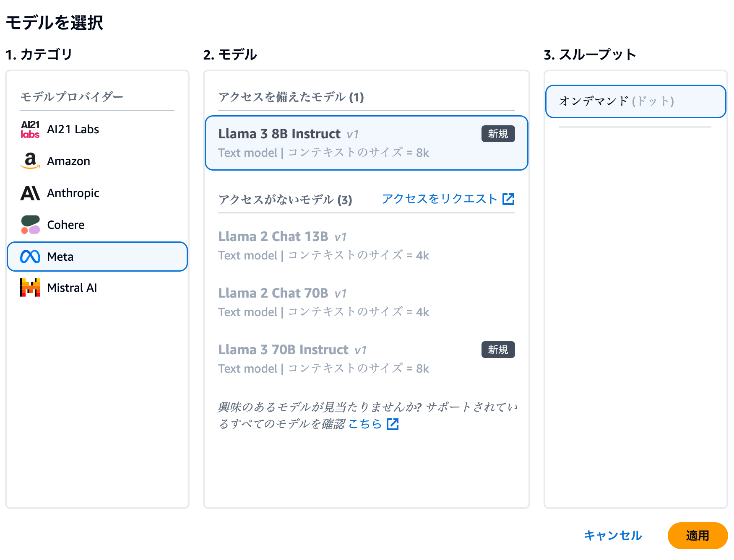734x560 pixels.
Task: Apply selection with 適用 button
Action: (698, 535)
